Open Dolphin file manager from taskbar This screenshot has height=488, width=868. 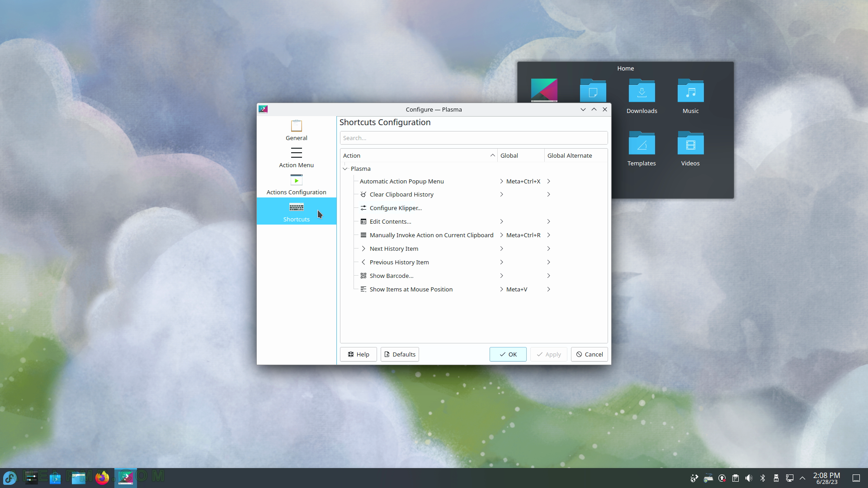[79, 478]
